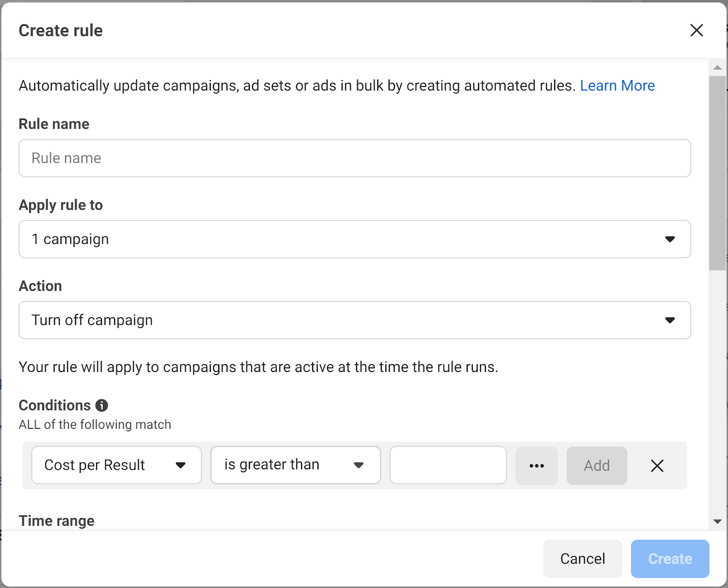The height and width of the screenshot is (588, 728).
Task: Click the Apply rule to dropdown arrow
Action: click(x=669, y=239)
